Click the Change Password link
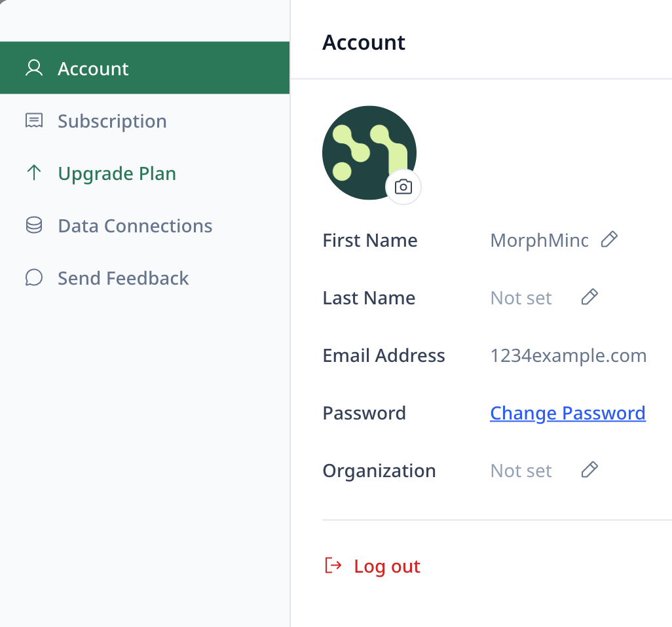This screenshot has height=627, width=672. pyautogui.click(x=567, y=413)
